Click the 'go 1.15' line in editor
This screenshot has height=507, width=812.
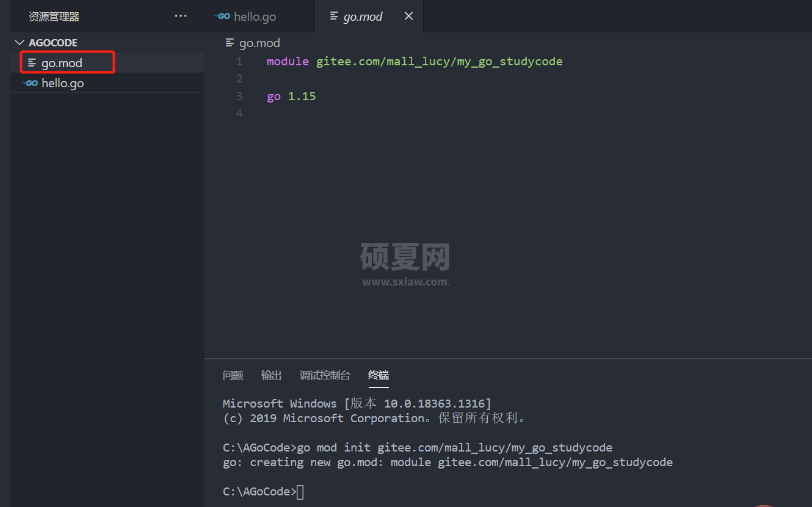point(291,96)
